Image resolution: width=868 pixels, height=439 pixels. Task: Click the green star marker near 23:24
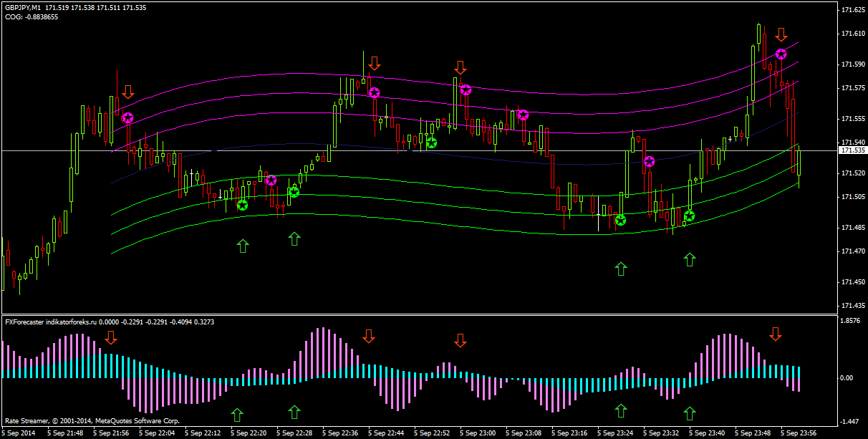(x=620, y=220)
